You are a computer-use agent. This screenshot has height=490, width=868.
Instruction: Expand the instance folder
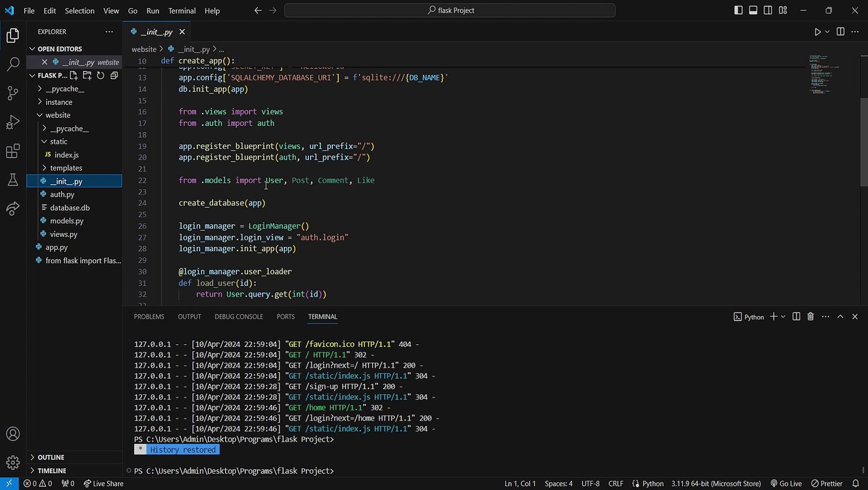(x=59, y=102)
